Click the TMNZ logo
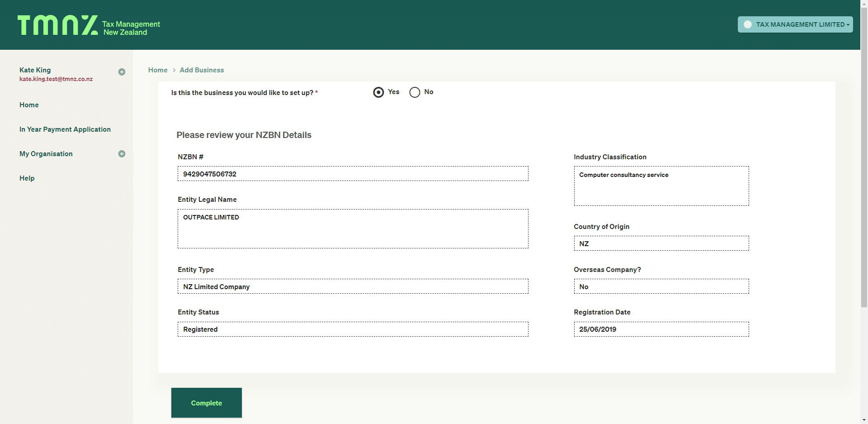This screenshot has width=868, height=424. [89, 25]
